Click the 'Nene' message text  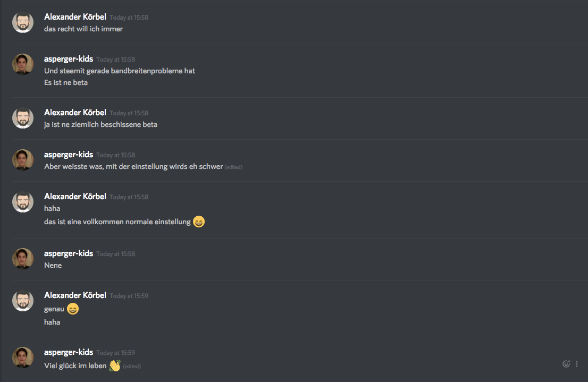point(53,265)
